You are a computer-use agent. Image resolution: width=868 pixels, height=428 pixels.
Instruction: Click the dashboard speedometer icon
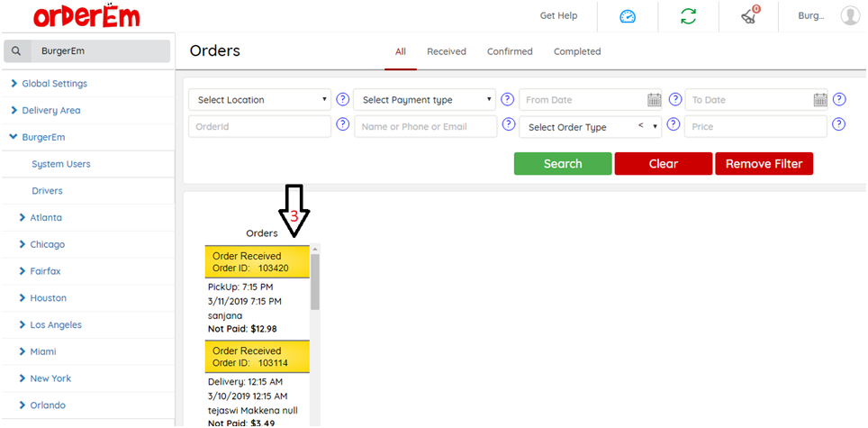[628, 16]
